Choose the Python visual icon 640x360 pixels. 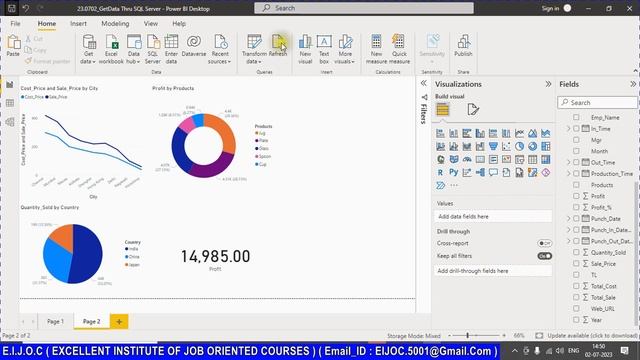[453, 172]
